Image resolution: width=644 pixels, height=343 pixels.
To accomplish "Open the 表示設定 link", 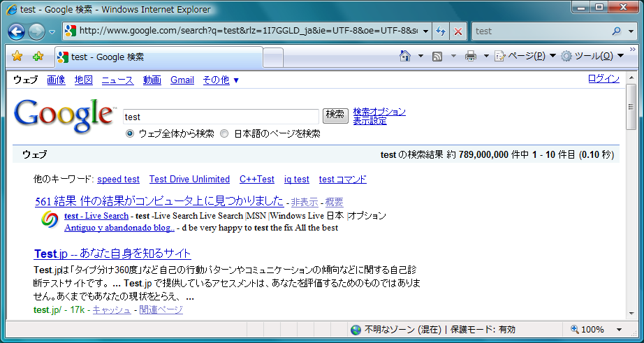I will tap(369, 121).
